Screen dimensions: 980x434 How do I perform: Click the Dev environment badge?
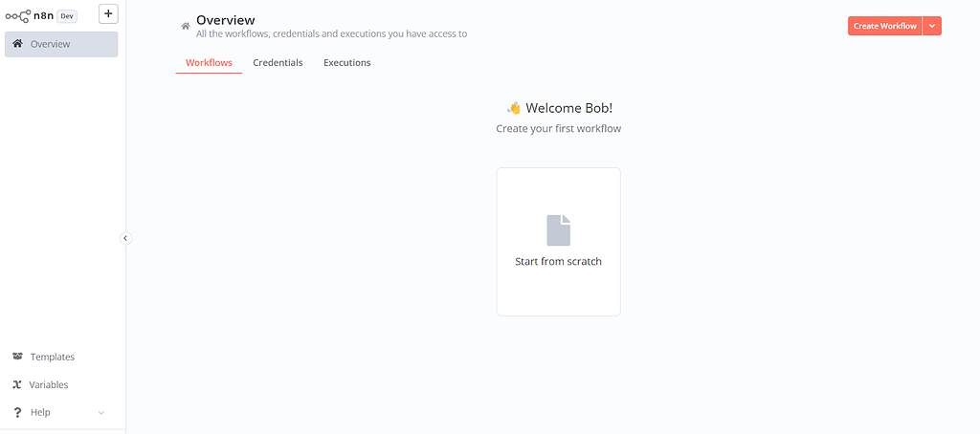(67, 15)
